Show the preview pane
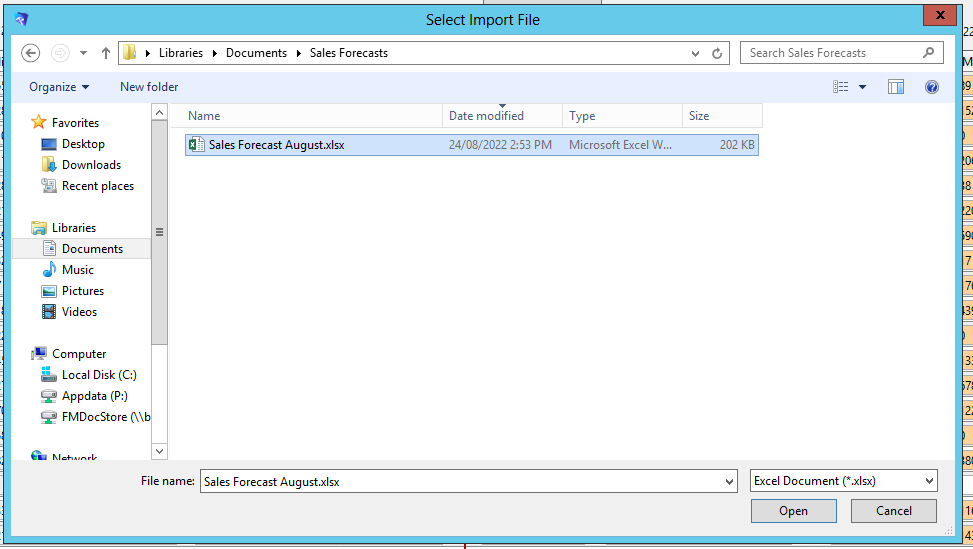The width and height of the screenshot is (973, 549). [895, 87]
